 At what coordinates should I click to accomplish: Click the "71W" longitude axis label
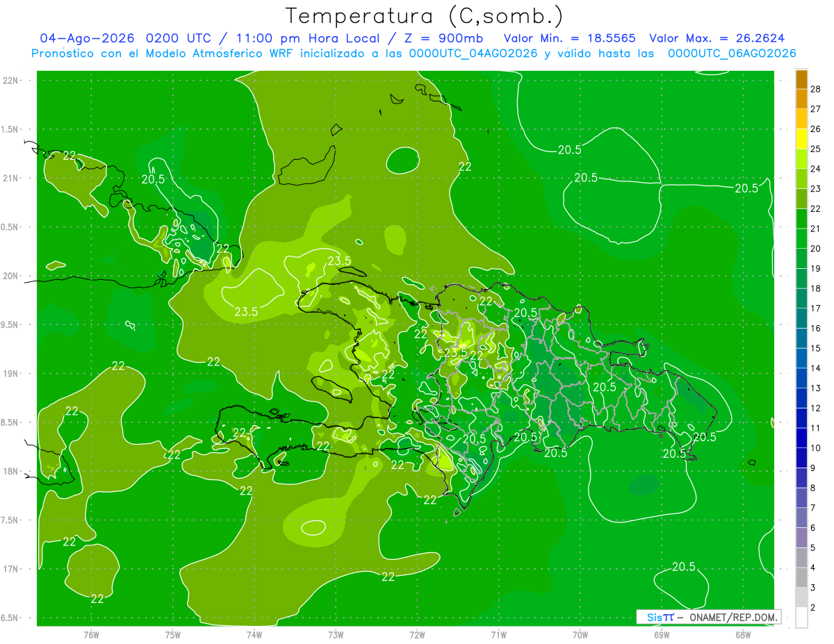[x=498, y=634]
